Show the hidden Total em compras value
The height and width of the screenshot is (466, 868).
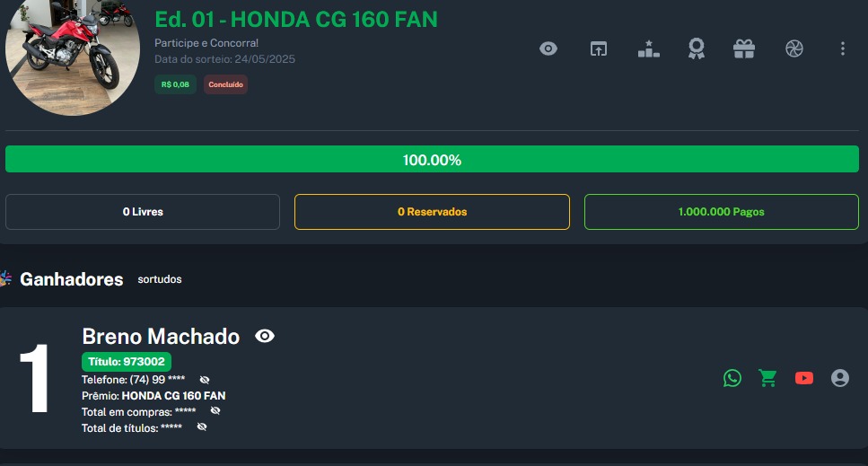tap(215, 410)
